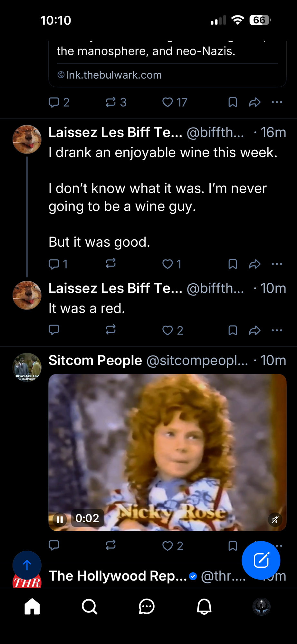Pause the Nicky Rose video
This screenshot has height=644, width=297.
click(60, 519)
